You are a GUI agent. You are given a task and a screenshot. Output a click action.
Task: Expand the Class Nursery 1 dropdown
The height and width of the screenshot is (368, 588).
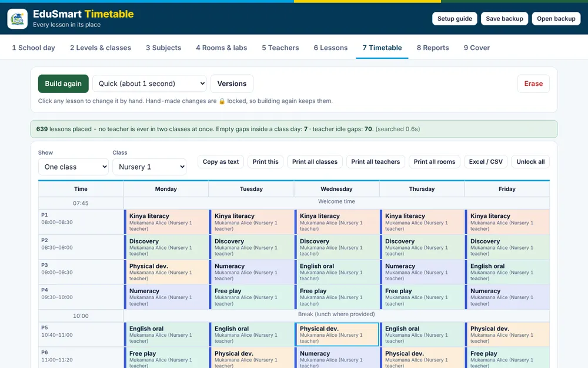[x=149, y=167]
